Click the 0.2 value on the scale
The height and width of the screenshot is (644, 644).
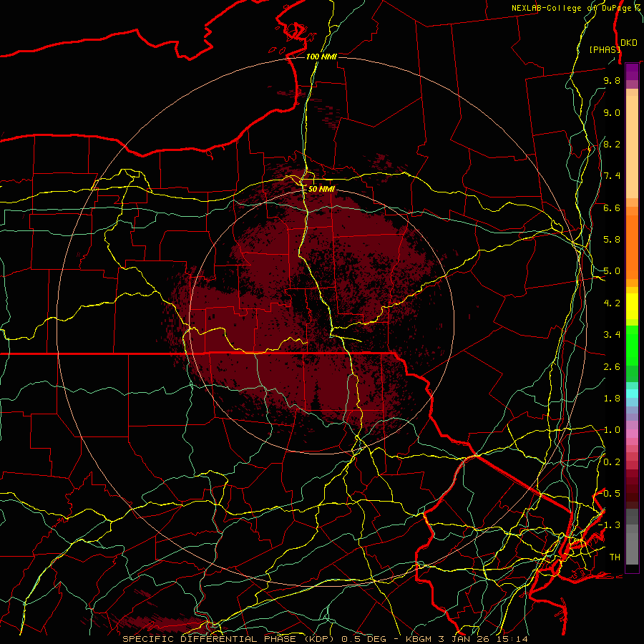[612, 462]
